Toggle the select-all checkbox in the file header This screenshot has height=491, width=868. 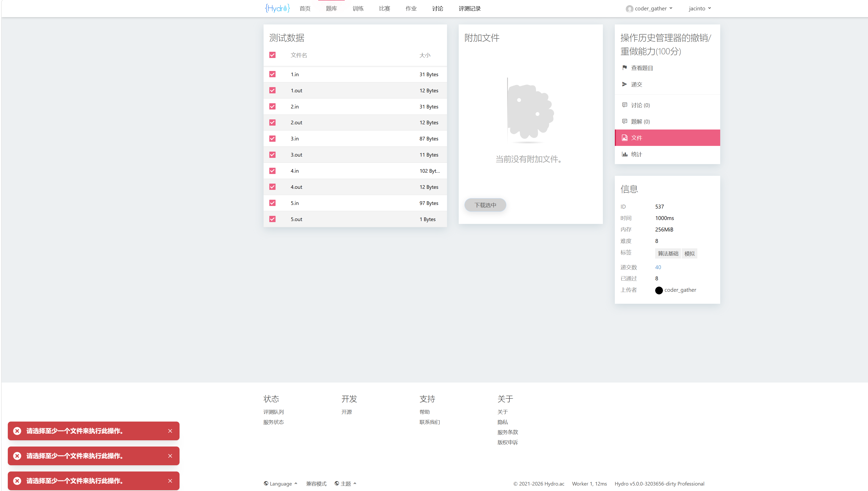(272, 55)
